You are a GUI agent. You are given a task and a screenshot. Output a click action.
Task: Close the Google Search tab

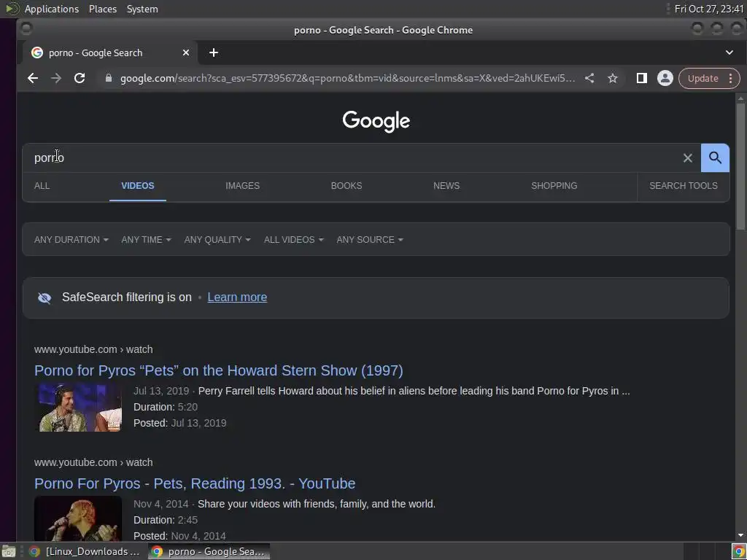tap(186, 52)
